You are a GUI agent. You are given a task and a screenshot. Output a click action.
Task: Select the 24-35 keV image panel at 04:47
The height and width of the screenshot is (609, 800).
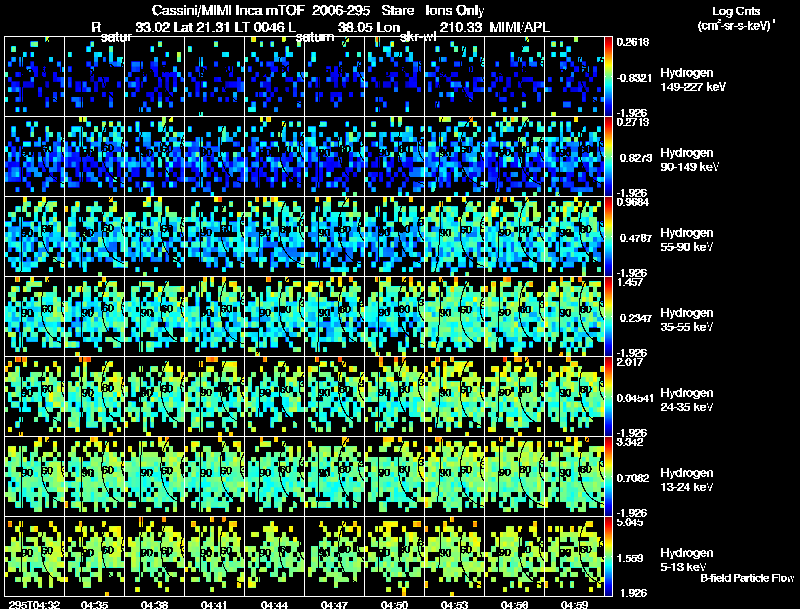coord(334,396)
